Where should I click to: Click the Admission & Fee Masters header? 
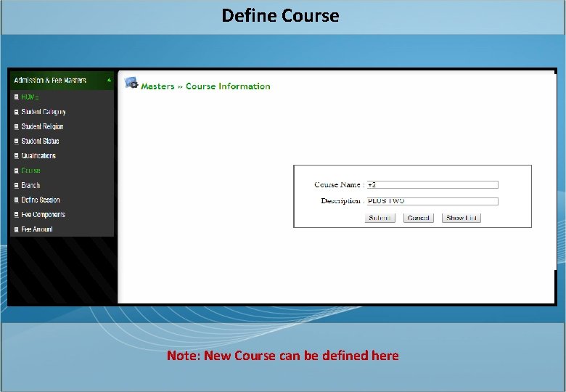coord(62,81)
